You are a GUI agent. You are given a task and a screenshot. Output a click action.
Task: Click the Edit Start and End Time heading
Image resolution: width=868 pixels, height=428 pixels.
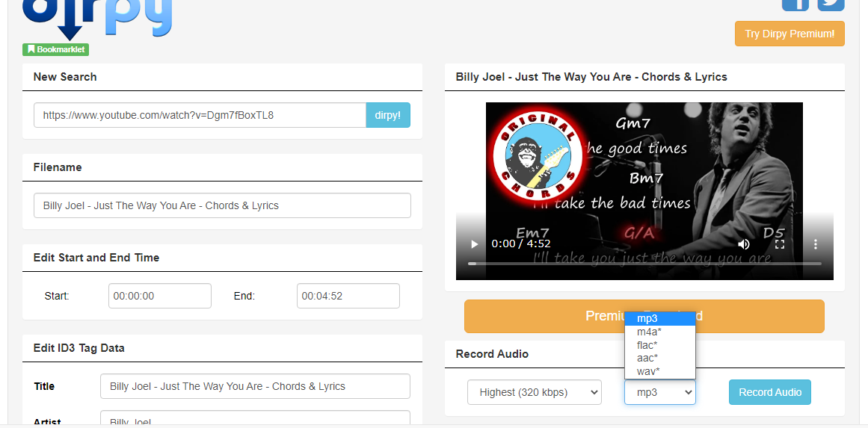96,258
